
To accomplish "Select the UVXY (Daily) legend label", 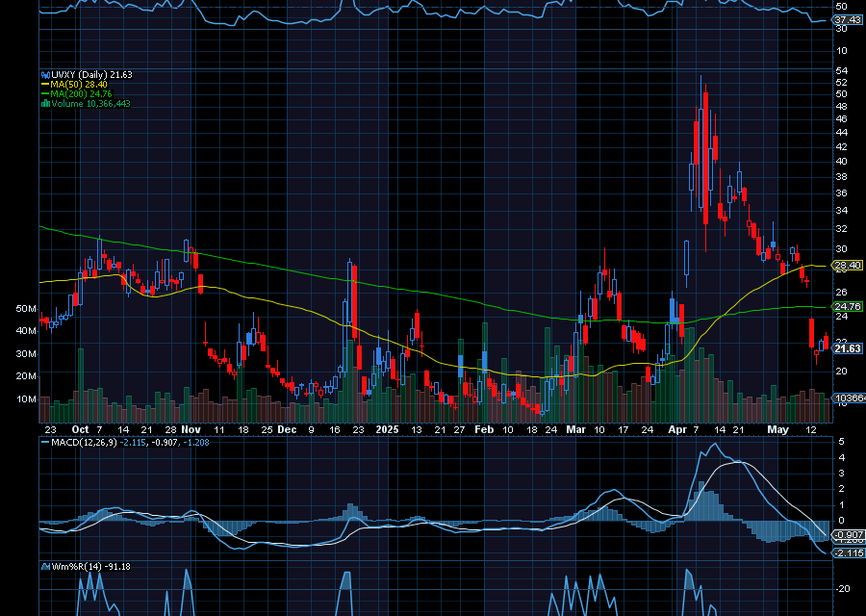I will point(78,75).
